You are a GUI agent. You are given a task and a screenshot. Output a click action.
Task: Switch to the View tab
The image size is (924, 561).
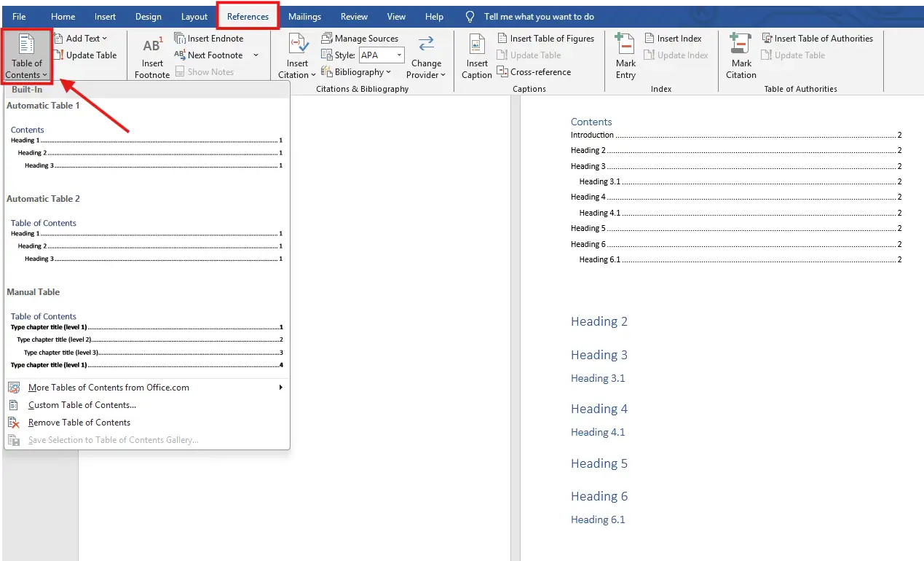click(x=396, y=16)
